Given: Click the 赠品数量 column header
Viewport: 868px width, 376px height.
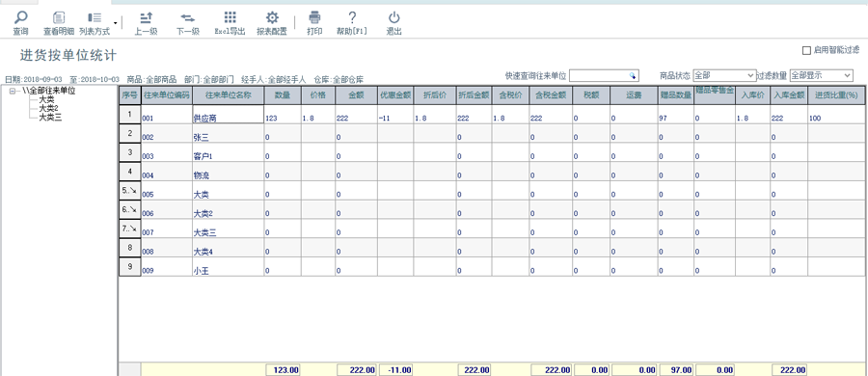Looking at the screenshot, I should (676, 94).
